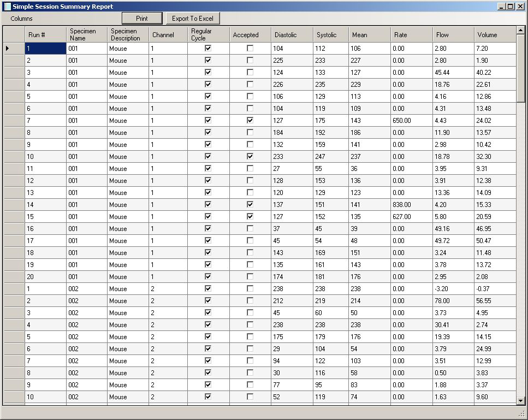Uncheck Regular Cycle for specimen 001 run 3

208,73
